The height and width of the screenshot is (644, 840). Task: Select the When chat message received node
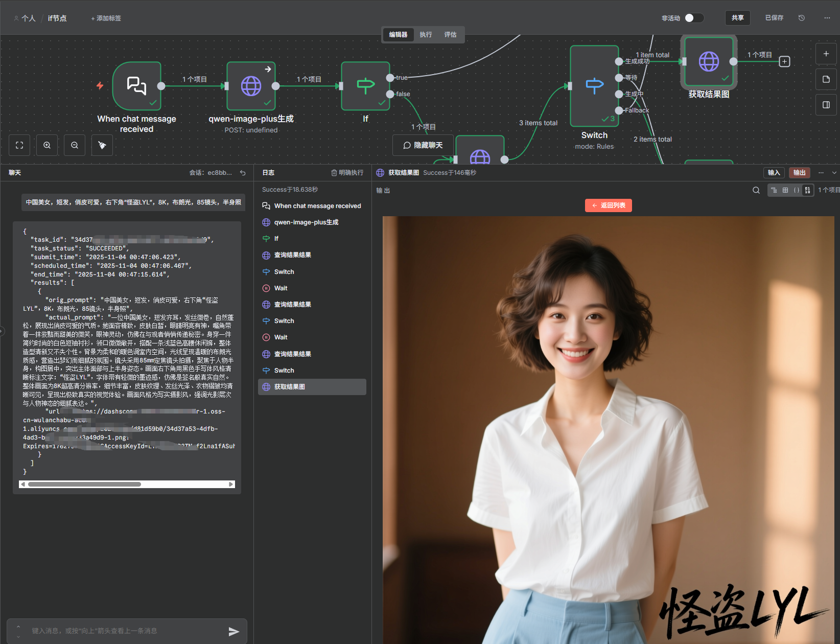[137, 86]
